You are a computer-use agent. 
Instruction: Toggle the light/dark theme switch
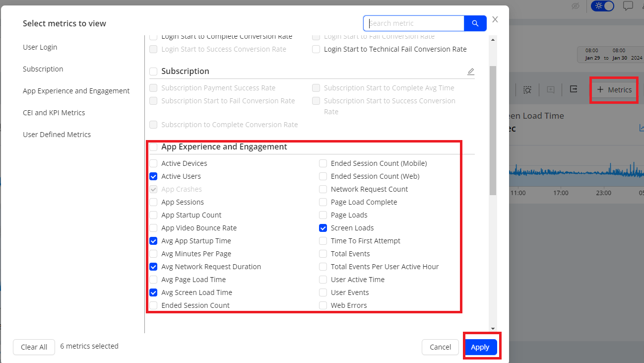click(x=602, y=6)
